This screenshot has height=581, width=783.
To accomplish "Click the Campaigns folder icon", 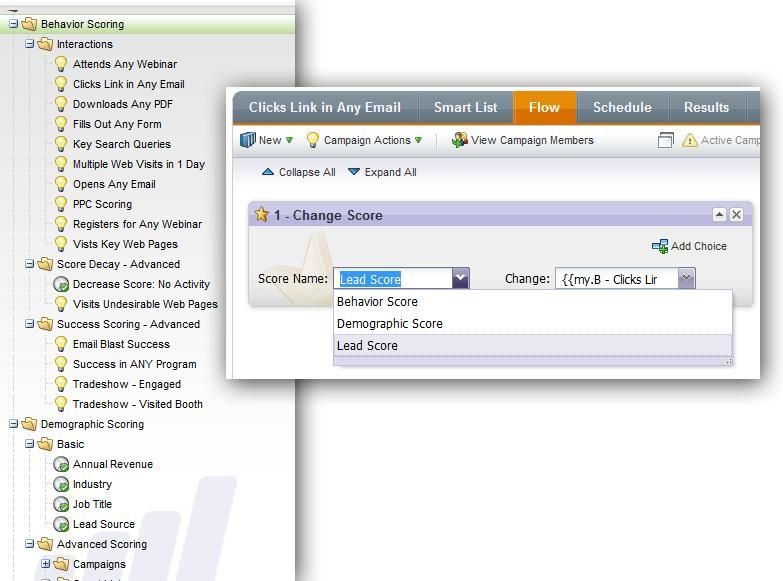I will pyautogui.click(x=61, y=564).
